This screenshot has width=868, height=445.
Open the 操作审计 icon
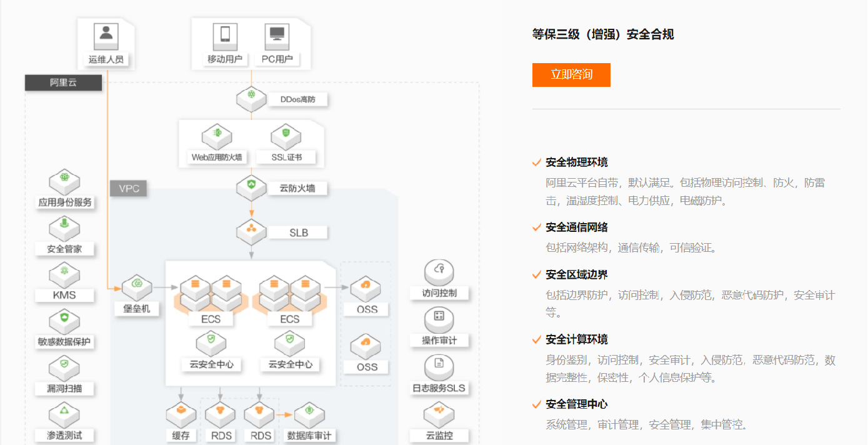pyautogui.click(x=439, y=320)
